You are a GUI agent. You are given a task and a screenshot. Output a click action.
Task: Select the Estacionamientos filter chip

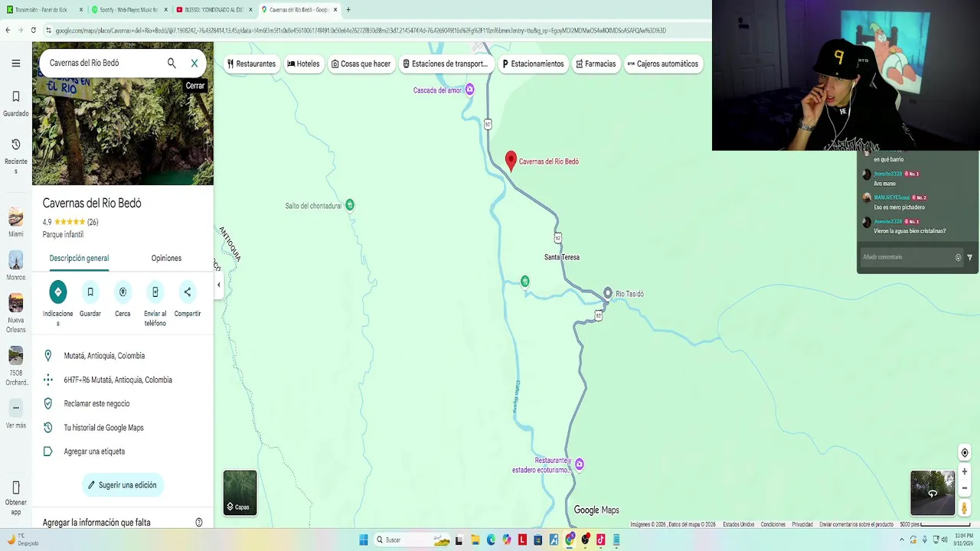click(x=533, y=64)
